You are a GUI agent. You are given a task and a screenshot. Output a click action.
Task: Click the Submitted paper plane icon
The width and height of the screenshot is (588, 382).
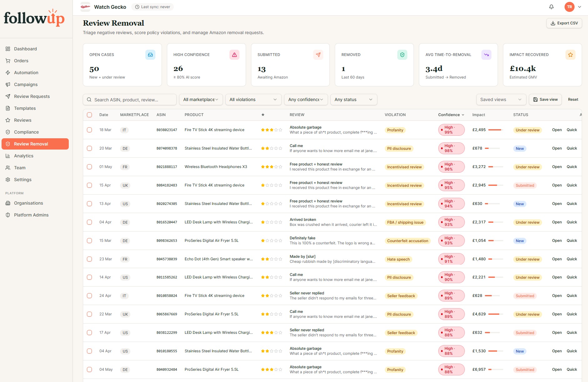coord(318,55)
